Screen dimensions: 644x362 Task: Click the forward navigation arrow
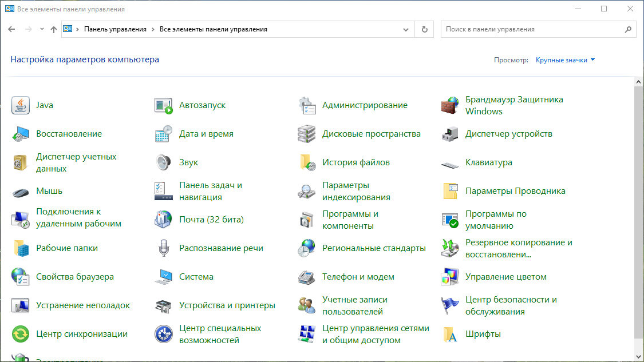[29, 29]
